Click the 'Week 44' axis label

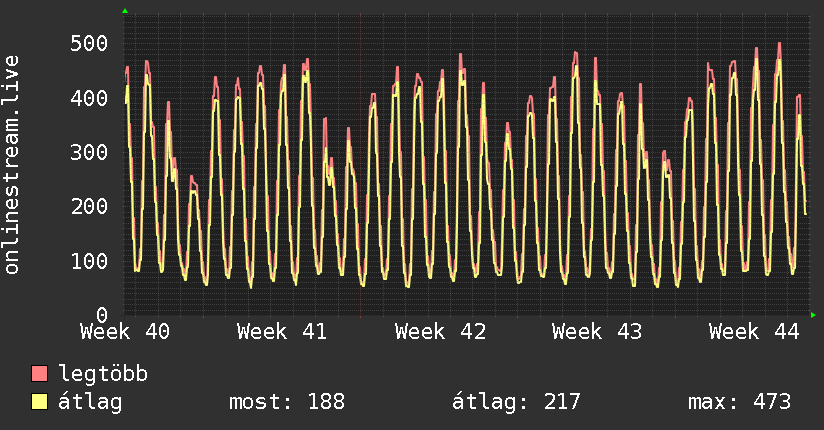(x=754, y=332)
